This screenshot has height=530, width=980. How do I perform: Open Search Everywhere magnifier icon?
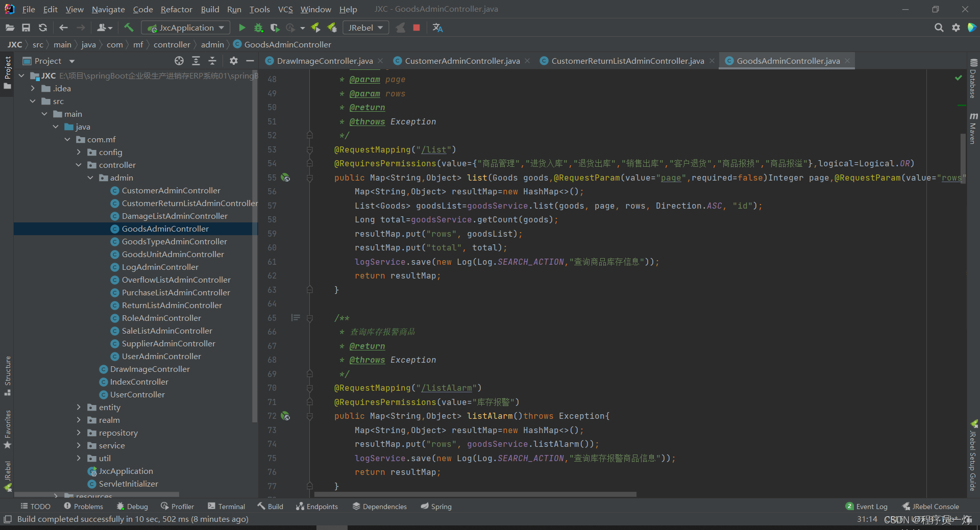[939, 28]
